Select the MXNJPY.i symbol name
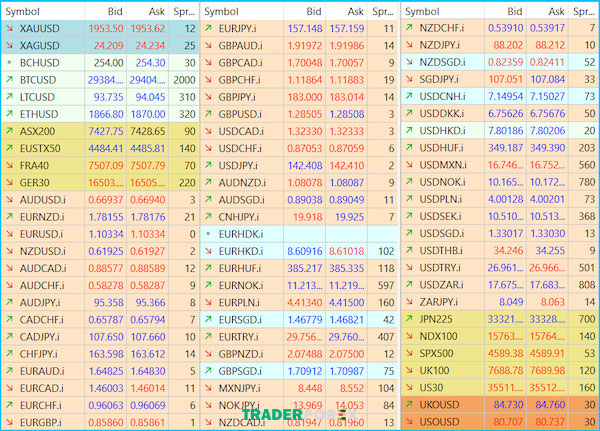The image size is (600, 431). click(239, 388)
